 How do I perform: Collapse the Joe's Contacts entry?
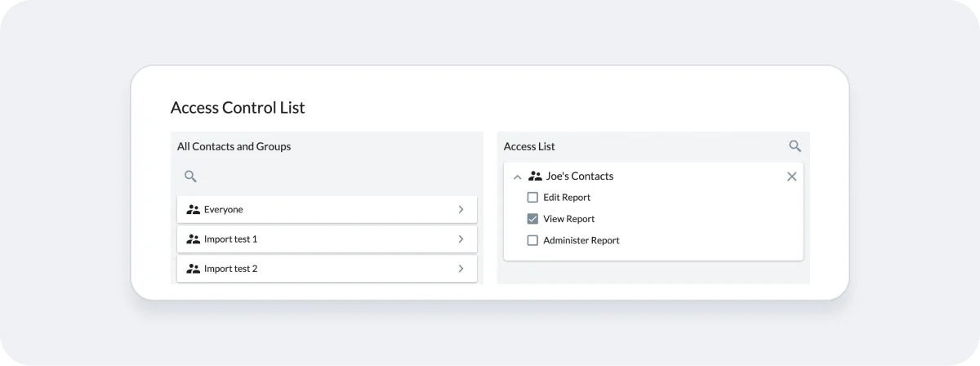click(517, 176)
